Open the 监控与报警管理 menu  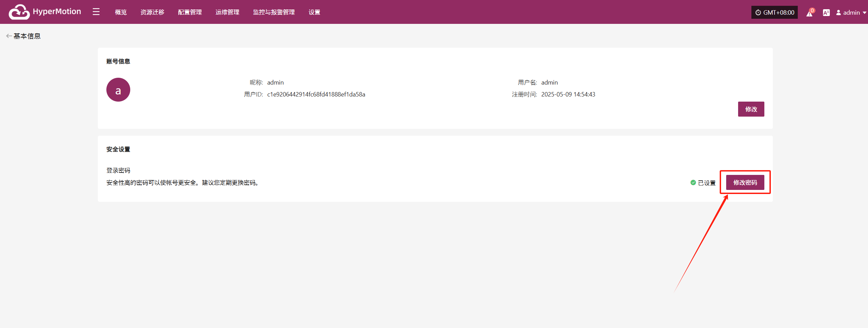click(x=274, y=12)
